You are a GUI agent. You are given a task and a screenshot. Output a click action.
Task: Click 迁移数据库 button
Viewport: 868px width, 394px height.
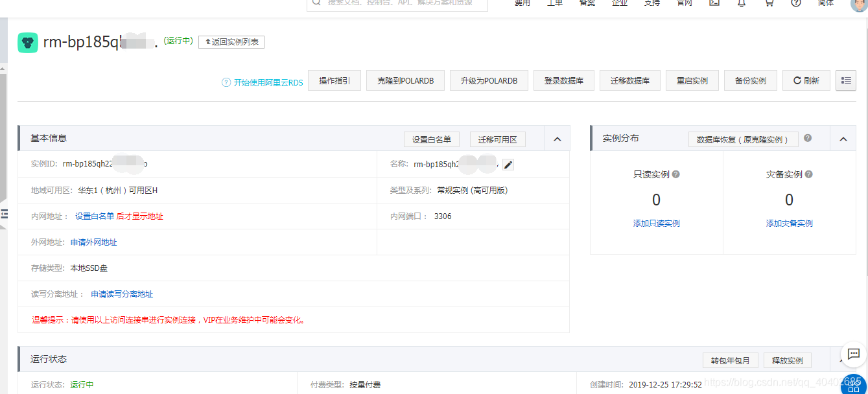coord(630,80)
